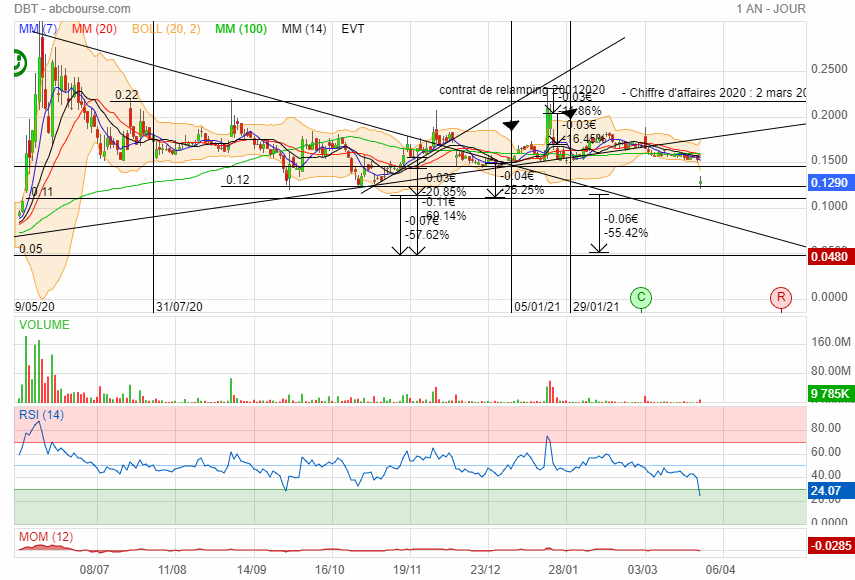Image resolution: width=855 pixels, height=580 pixels.
Task: Click the VOLUME panel label
Action: coord(44,325)
